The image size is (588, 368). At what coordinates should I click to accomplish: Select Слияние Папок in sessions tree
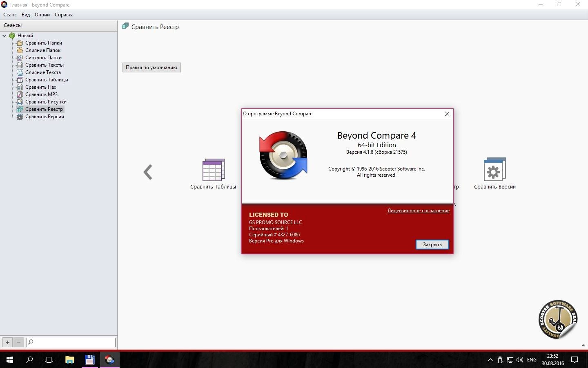pos(43,50)
